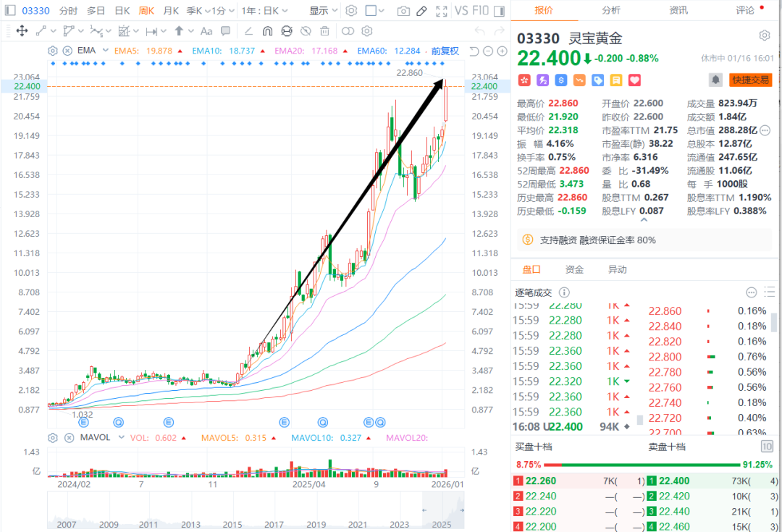
Task: Open the 显示 display dropdown
Action: pyautogui.click(x=323, y=10)
